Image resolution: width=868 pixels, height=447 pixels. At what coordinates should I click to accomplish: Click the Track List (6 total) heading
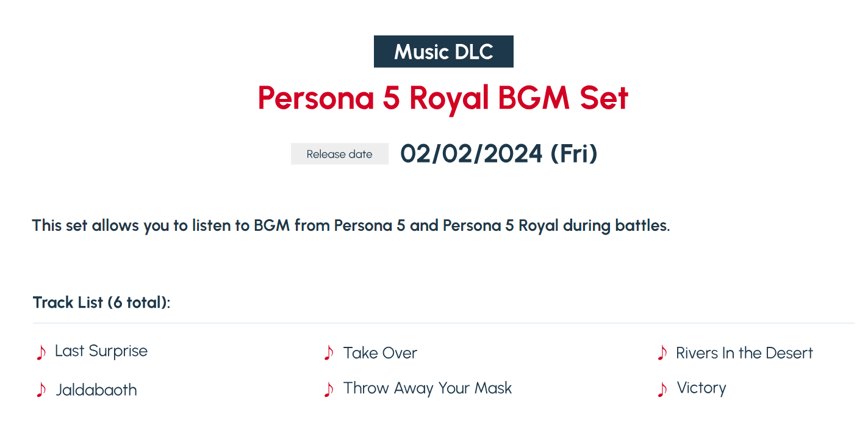click(102, 302)
